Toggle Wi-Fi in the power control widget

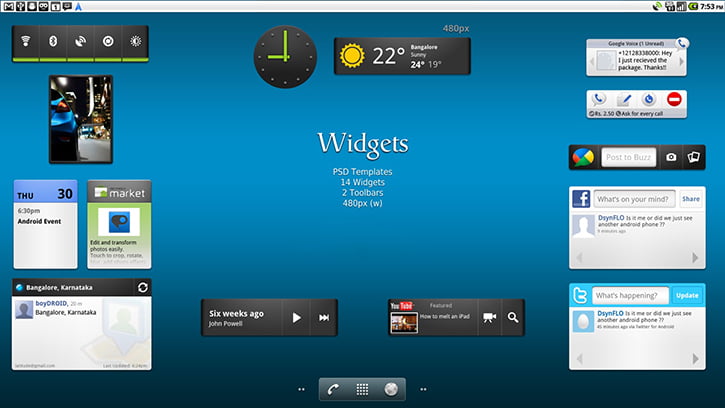pos(27,44)
